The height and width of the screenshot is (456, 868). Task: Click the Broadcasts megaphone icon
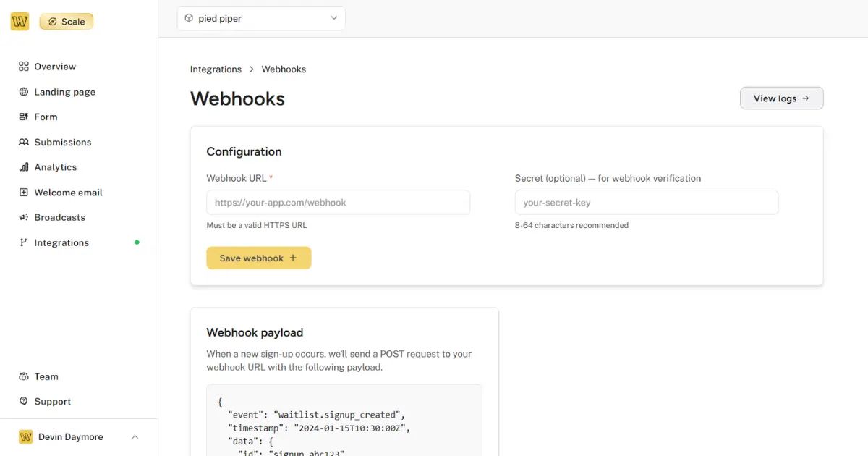(x=24, y=217)
